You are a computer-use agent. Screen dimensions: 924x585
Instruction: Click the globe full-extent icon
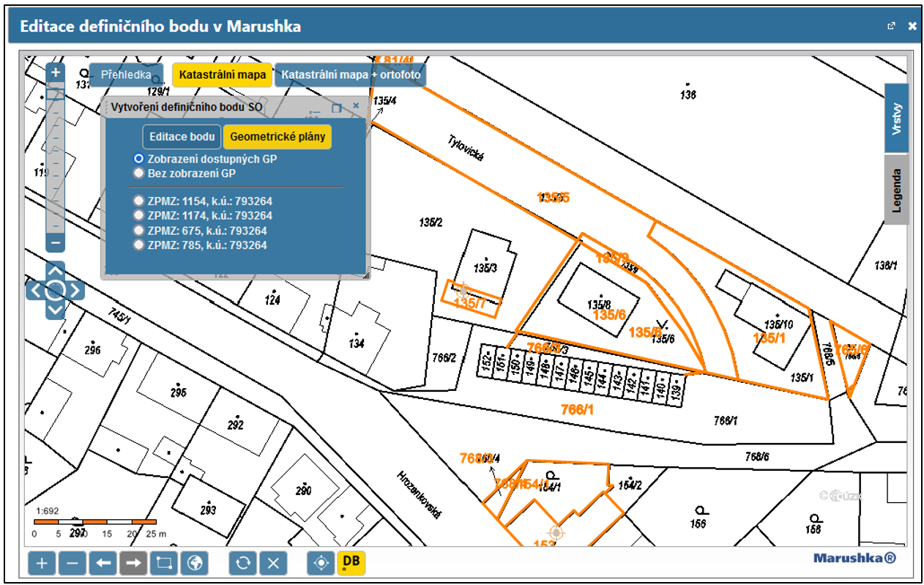195,563
